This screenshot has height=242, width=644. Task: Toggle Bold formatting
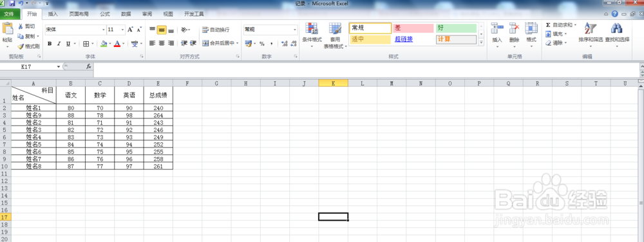pos(50,44)
